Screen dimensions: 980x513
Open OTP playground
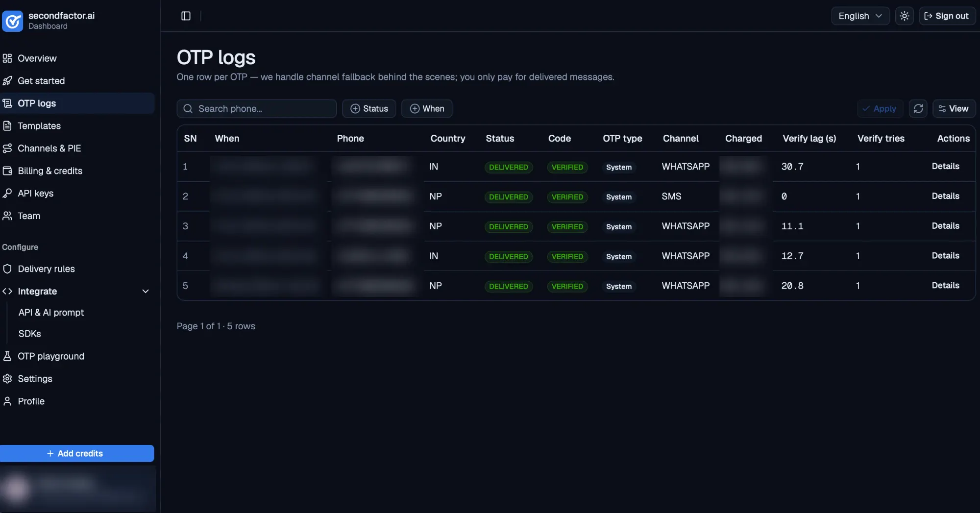[77, 356]
